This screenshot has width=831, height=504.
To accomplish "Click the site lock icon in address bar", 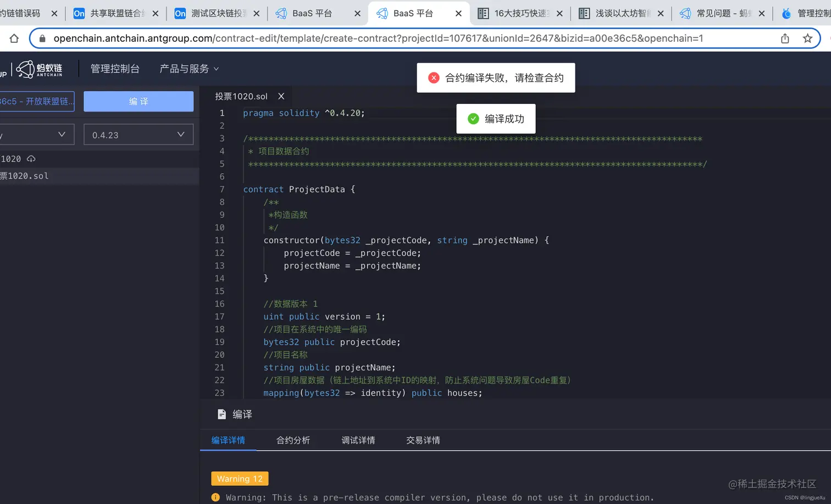I will pyautogui.click(x=42, y=38).
